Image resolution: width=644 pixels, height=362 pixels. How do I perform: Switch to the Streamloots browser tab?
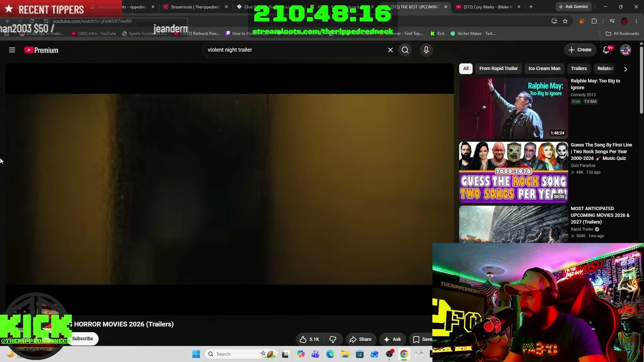click(195, 7)
